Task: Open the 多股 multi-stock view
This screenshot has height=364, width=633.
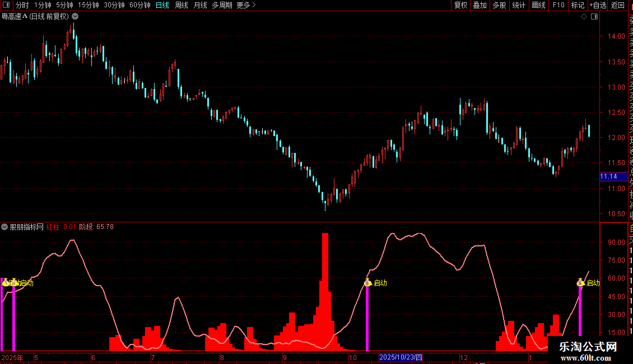Action: [499, 5]
